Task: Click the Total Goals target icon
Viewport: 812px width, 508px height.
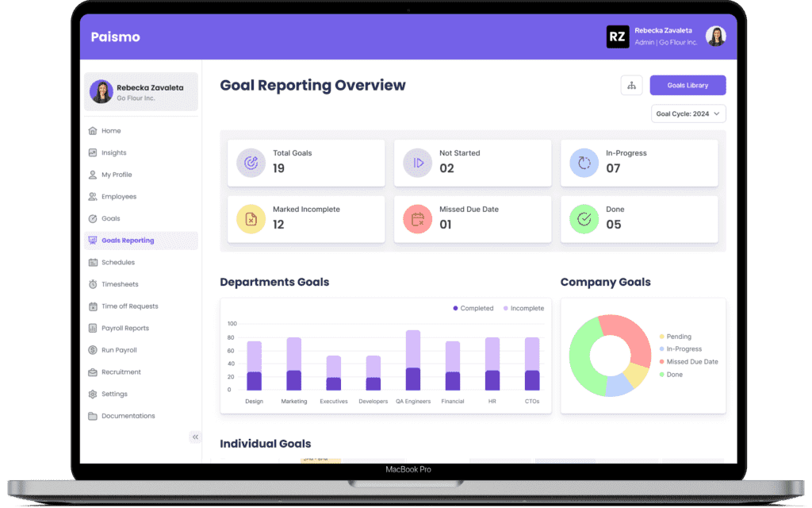Action: [x=251, y=163]
